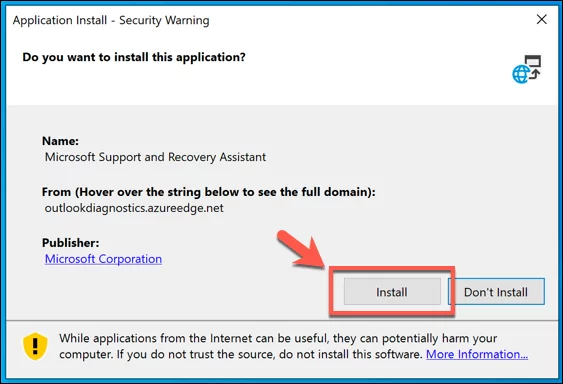Click the 'While applications from the Internet' line
The image size is (563, 384).
(278, 338)
